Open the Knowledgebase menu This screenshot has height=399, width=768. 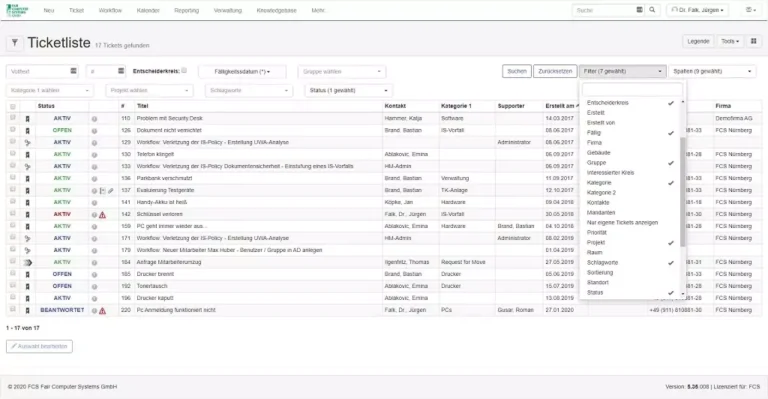pos(277,10)
